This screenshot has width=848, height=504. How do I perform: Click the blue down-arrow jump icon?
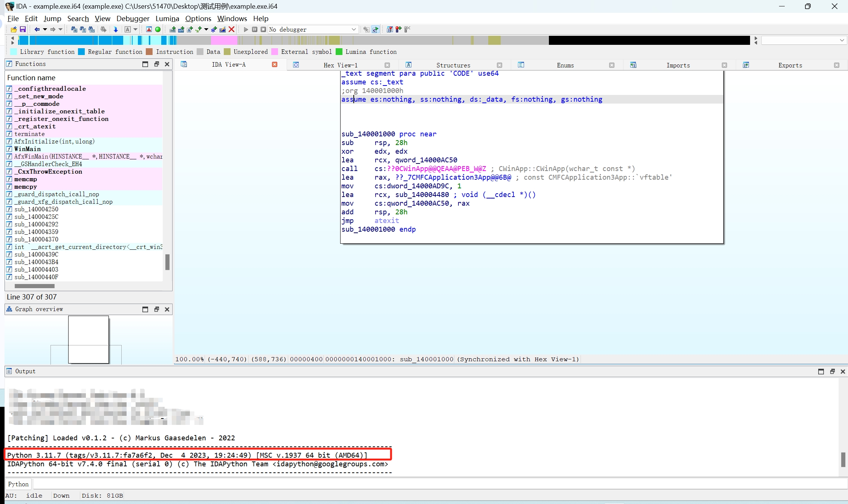[116, 29]
